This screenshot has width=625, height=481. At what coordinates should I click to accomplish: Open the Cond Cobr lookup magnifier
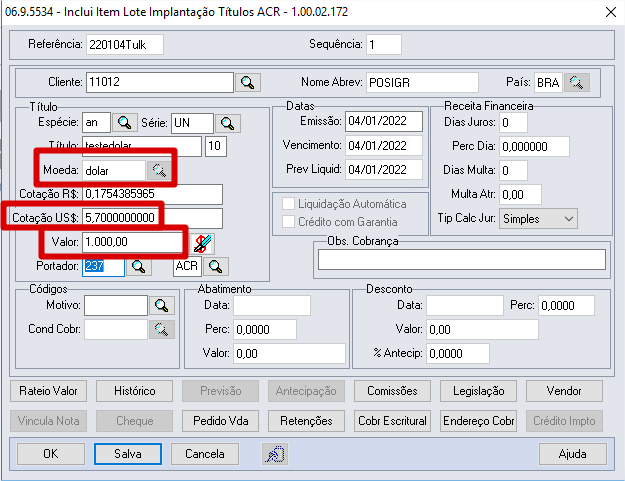(x=161, y=330)
